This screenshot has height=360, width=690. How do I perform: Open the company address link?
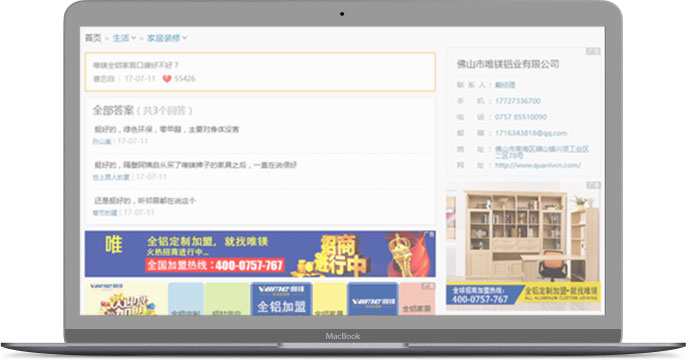(542, 152)
